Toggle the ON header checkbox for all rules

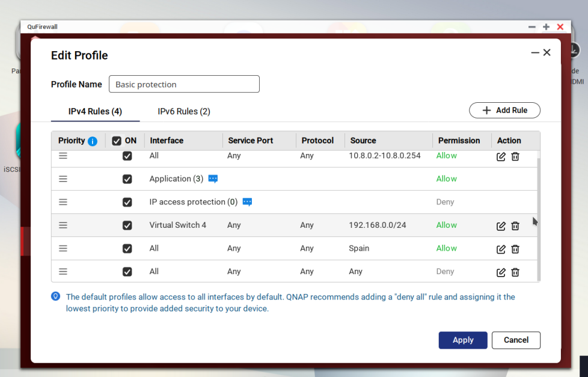(x=117, y=141)
